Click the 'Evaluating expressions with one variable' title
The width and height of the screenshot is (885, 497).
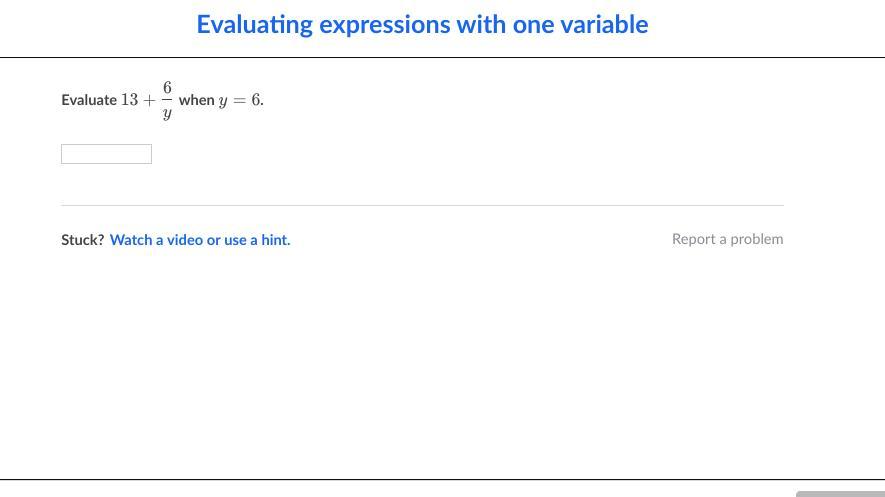pos(422,25)
